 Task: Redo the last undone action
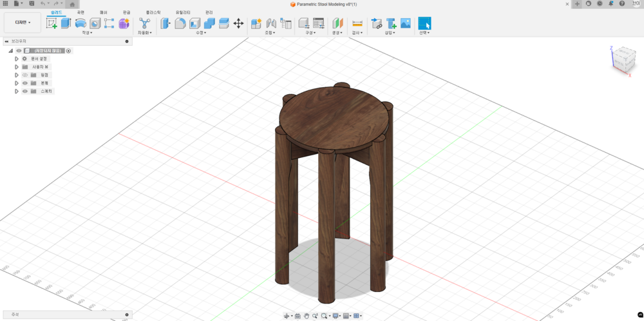coord(57,4)
